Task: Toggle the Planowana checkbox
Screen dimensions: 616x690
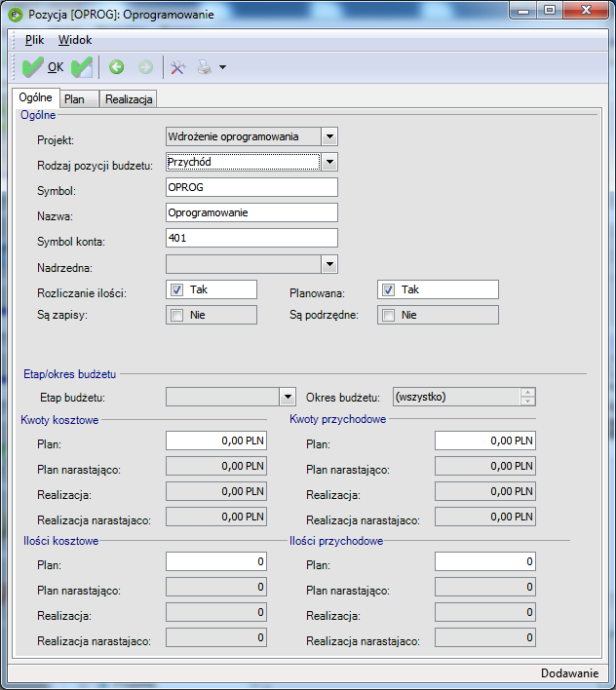Action: point(388,290)
